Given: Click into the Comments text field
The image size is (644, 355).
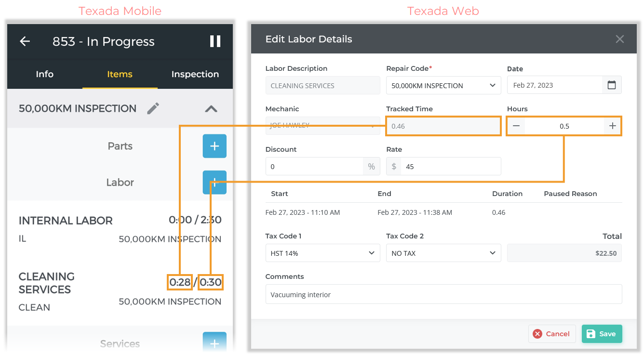Looking at the screenshot, I should [443, 294].
